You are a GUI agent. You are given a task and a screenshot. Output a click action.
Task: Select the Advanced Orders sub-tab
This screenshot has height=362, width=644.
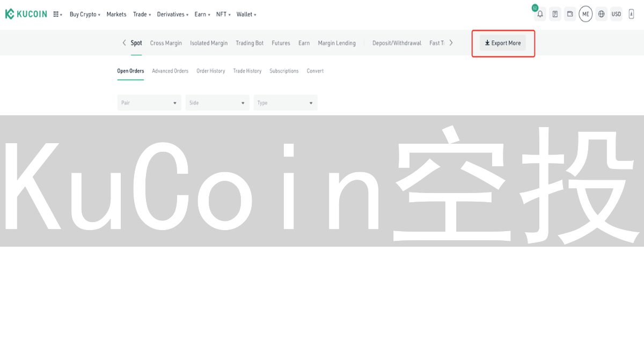point(170,71)
